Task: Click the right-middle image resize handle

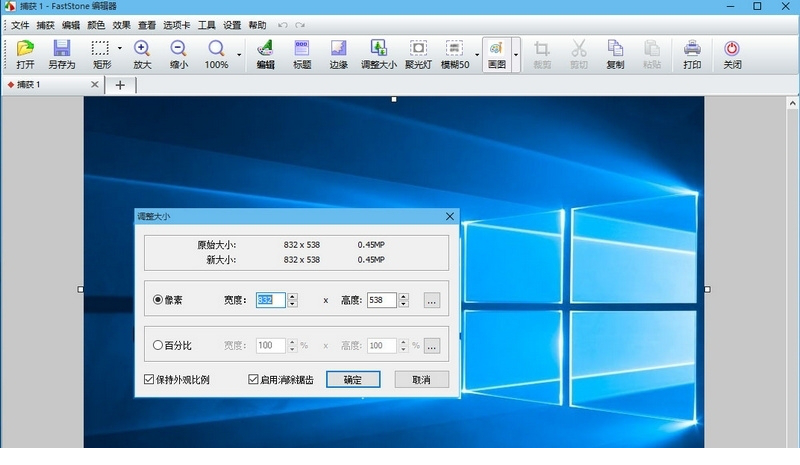Action: tap(707, 289)
